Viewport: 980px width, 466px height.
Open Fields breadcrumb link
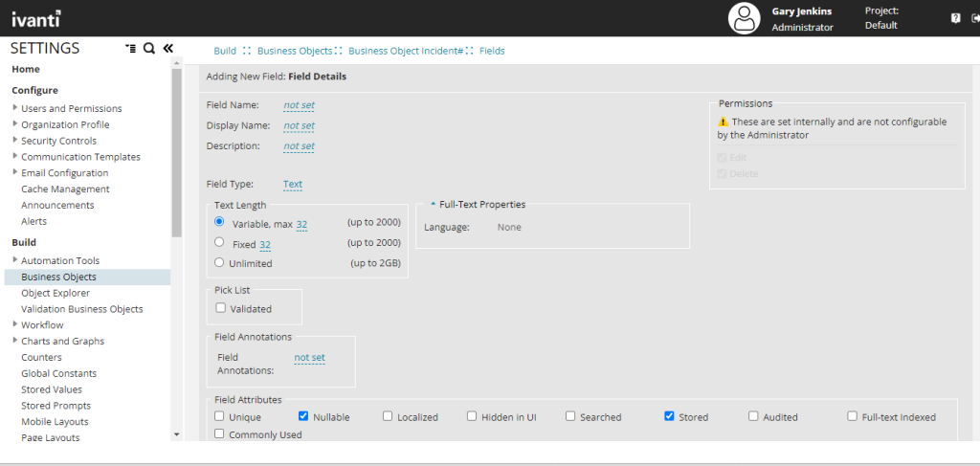point(492,52)
